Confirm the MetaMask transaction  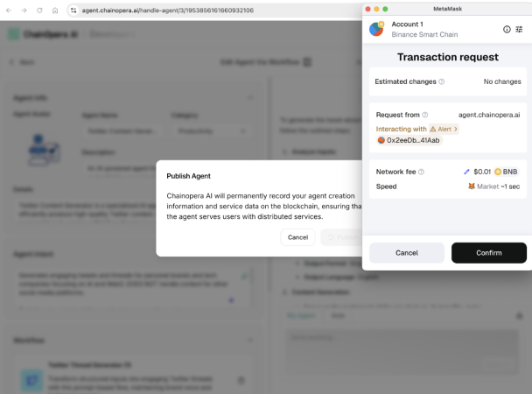click(x=488, y=253)
